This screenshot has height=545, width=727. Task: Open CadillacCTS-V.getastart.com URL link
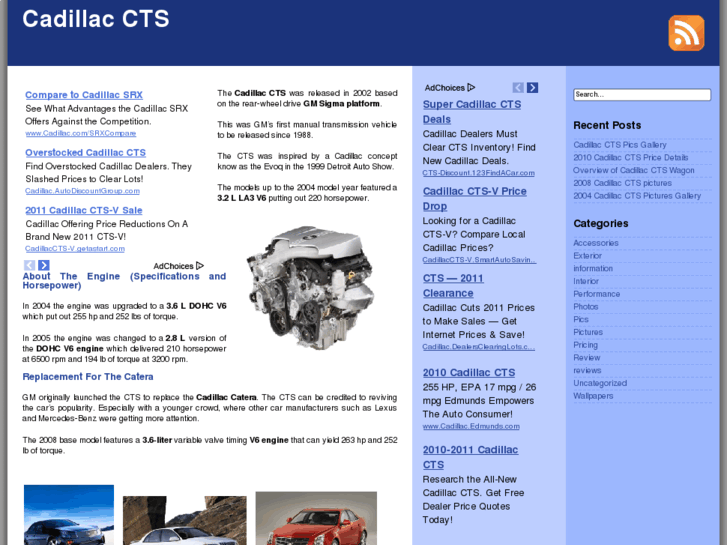click(75, 249)
